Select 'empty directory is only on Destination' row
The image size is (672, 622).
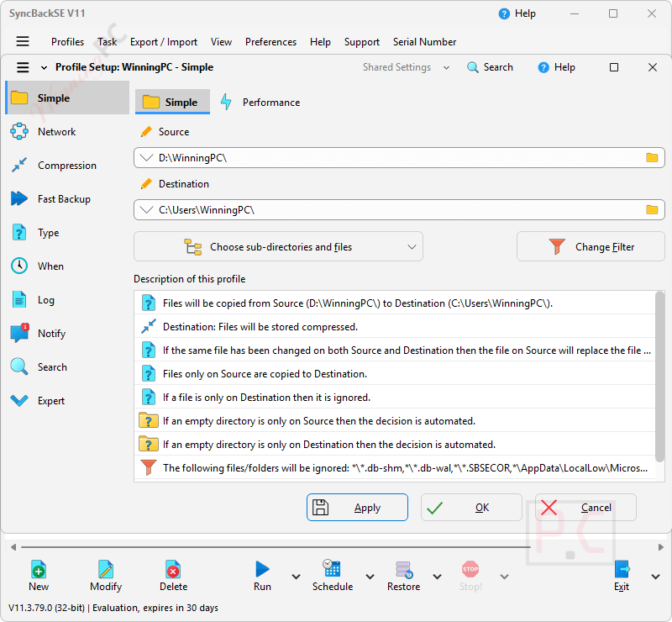(395, 445)
